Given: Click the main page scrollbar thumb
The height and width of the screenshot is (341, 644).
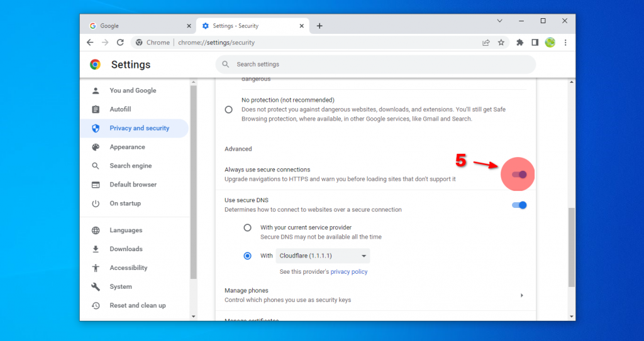Looking at the screenshot, I should click(x=571, y=247).
